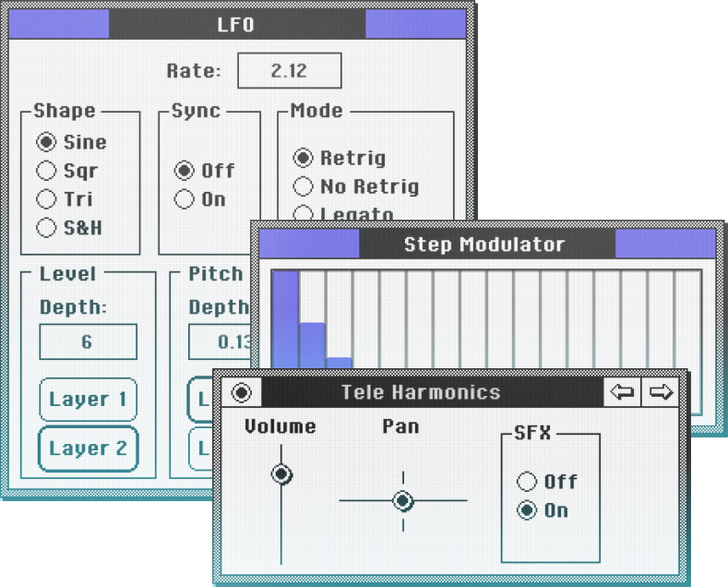
Task: Turn Sync on
Action: point(185,199)
